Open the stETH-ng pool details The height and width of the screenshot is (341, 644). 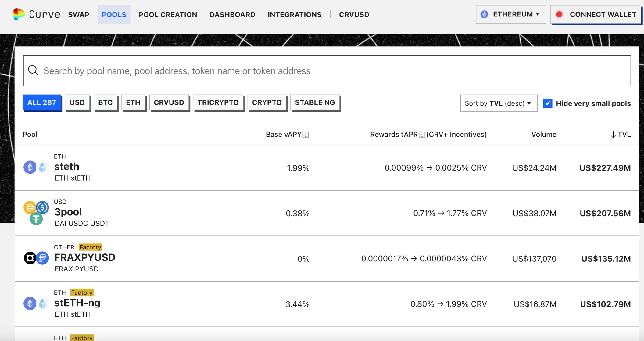[x=77, y=303]
